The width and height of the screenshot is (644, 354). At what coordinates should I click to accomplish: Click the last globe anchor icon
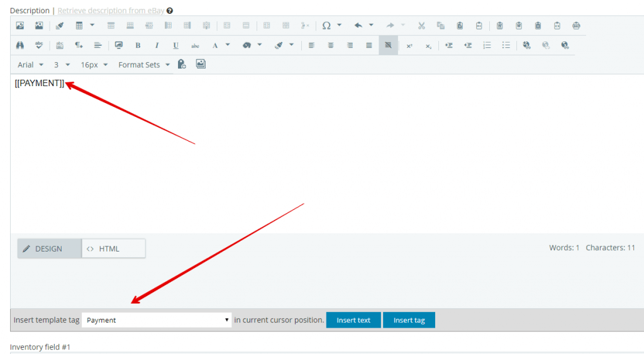[565, 45]
